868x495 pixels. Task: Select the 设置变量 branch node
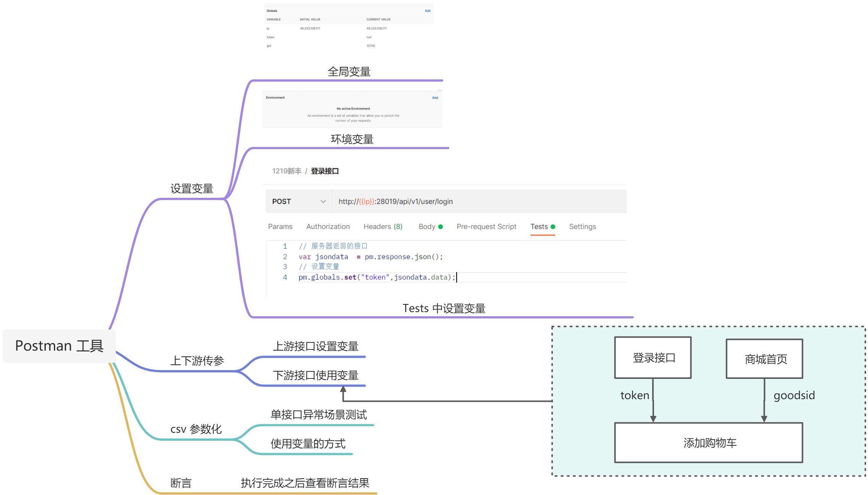coord(191,189)
